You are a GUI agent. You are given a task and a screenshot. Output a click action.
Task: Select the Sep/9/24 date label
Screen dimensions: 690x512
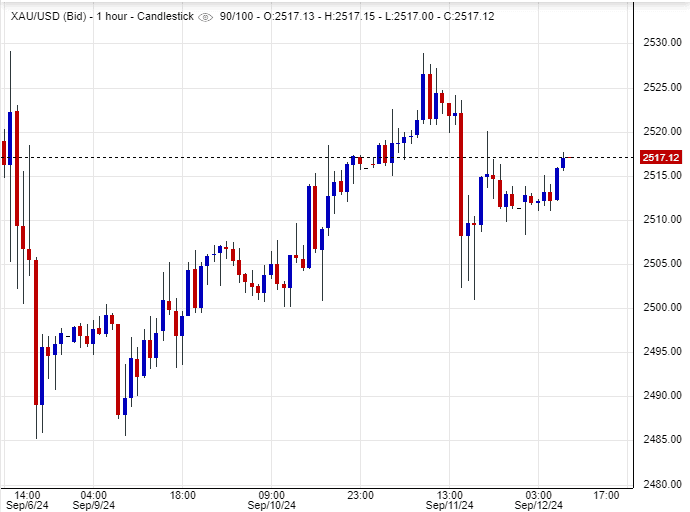click(94, 505)
